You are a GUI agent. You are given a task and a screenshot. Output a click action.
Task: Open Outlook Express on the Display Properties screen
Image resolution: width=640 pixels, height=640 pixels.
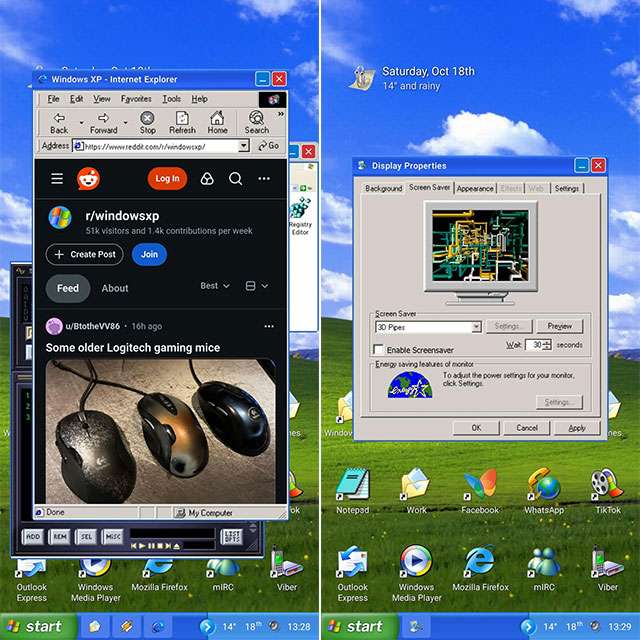click(x=353, y=573)
